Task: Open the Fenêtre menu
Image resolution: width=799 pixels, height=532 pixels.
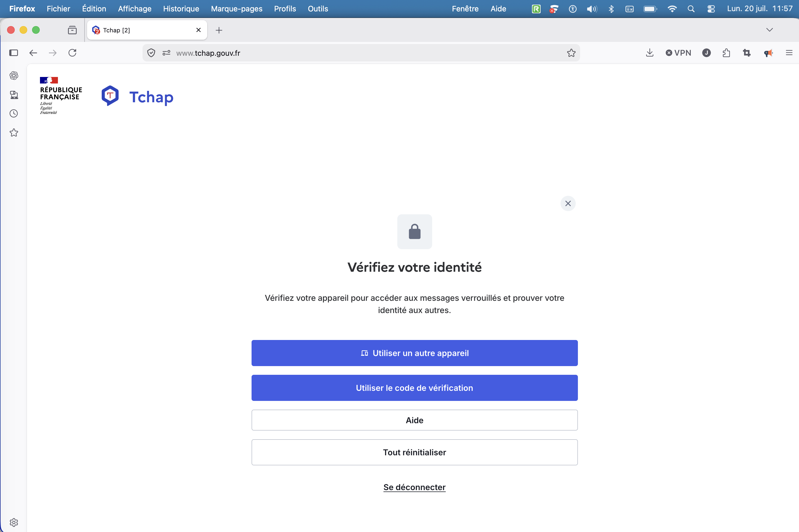Action: pyautogui.click(x=465, y=9)
